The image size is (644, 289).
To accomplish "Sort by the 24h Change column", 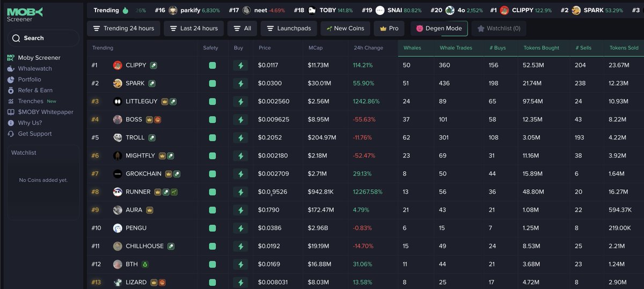I will [x=368, y=48].
